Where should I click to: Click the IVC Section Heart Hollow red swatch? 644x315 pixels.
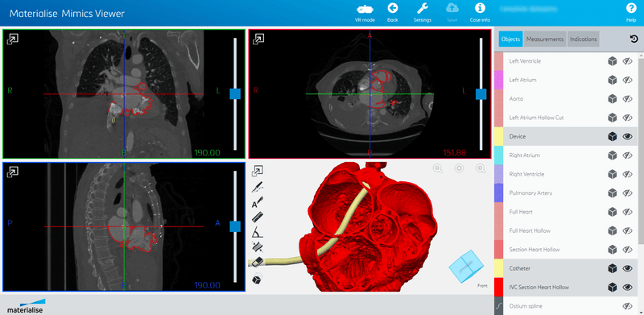tap(498, 287)
